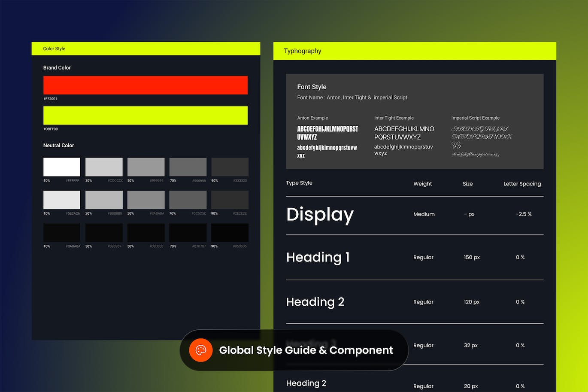
Task: Pick the white #FFFFFF neutral swatch
Action: [62, 167]
